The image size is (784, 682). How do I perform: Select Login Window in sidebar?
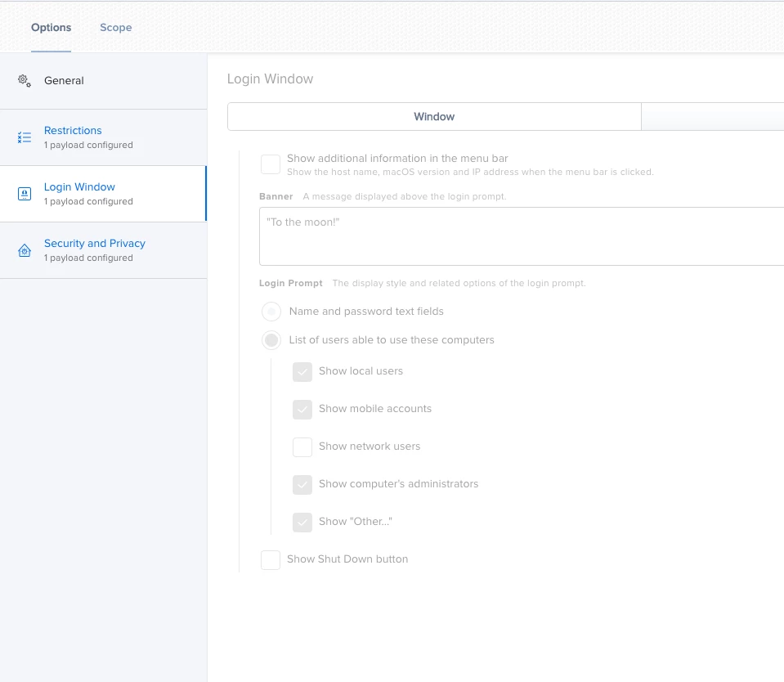tap(104, 194)
